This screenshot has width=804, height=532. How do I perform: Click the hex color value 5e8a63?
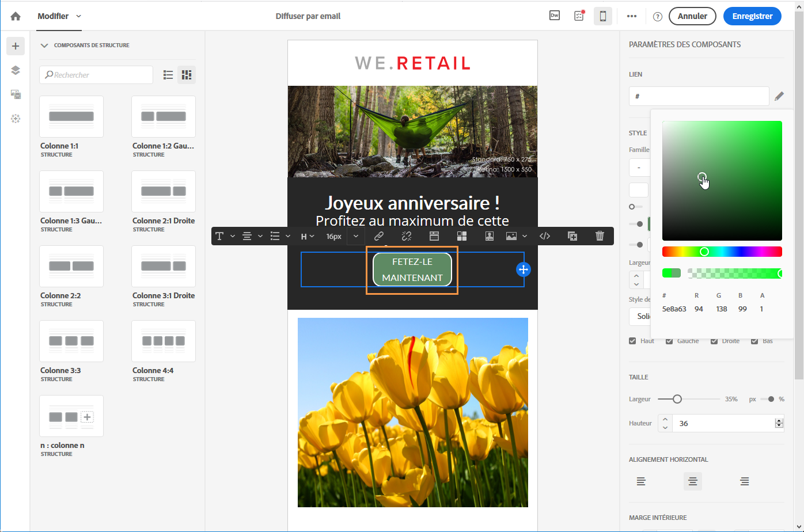674,309
